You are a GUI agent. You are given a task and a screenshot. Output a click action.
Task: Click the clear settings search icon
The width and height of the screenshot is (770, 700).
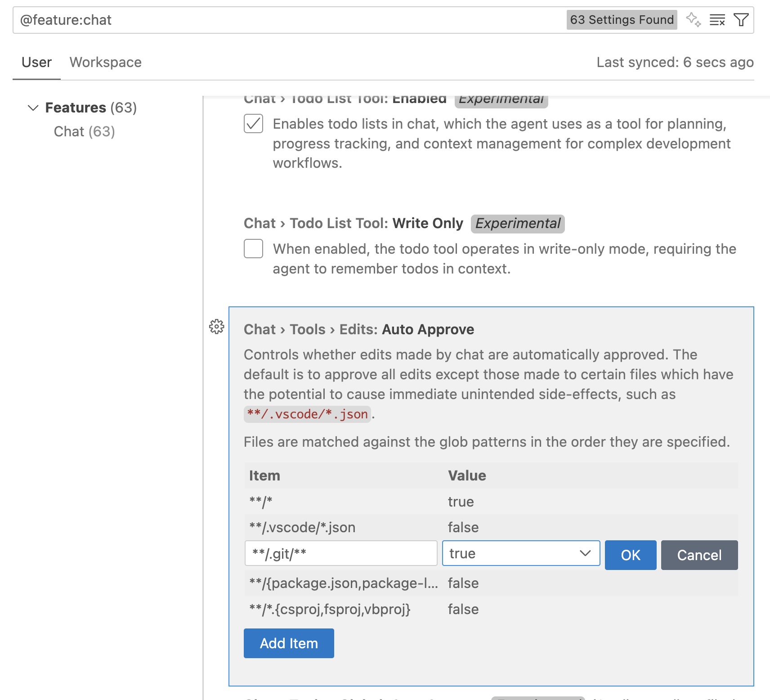(x=717, y=20)
